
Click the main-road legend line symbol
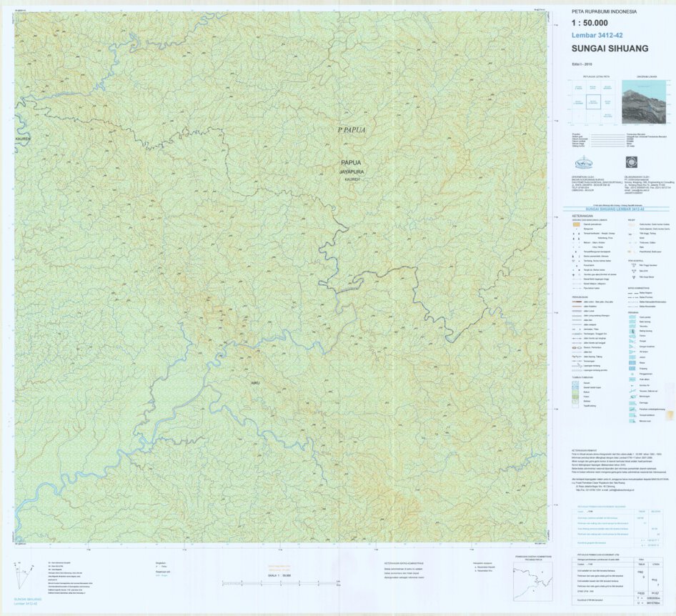tap(577, 302)
